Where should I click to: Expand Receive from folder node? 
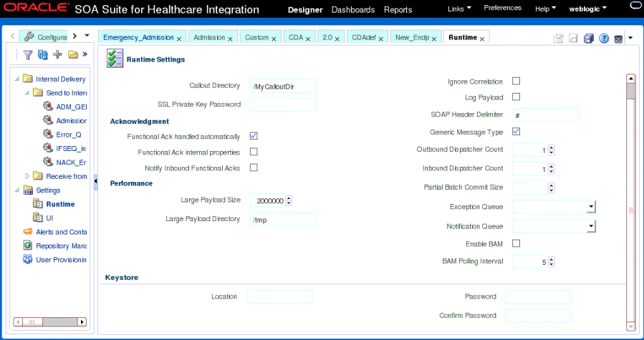point(27,176)
